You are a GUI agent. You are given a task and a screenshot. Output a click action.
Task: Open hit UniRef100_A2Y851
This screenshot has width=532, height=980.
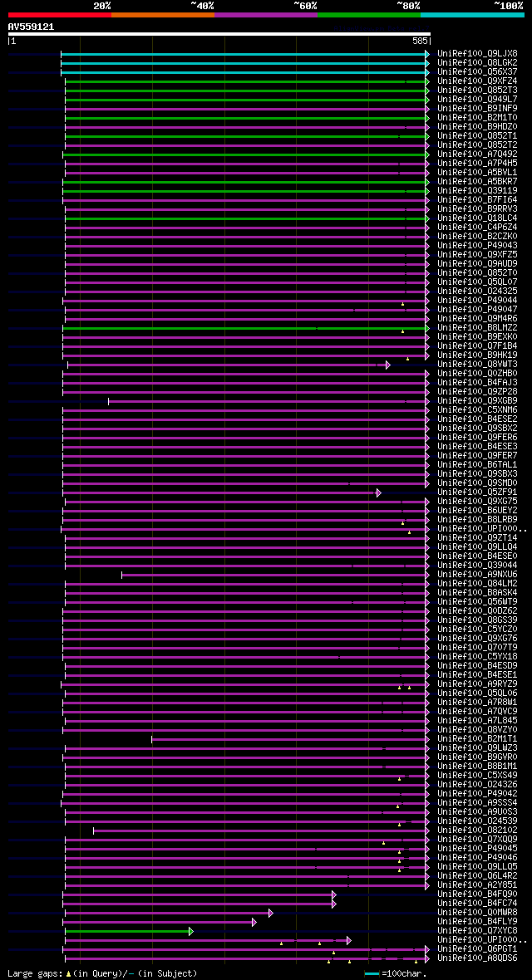pyautogui.click(x=477, y=885)
